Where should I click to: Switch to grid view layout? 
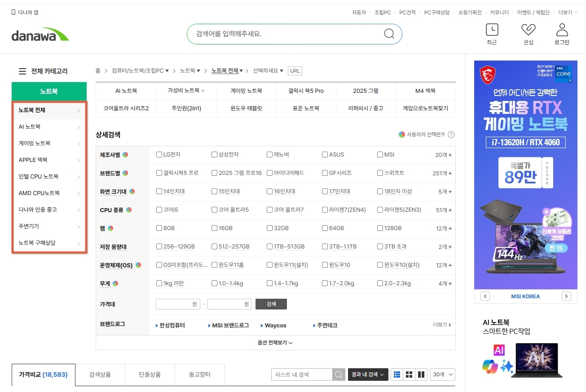pos(409,374)
